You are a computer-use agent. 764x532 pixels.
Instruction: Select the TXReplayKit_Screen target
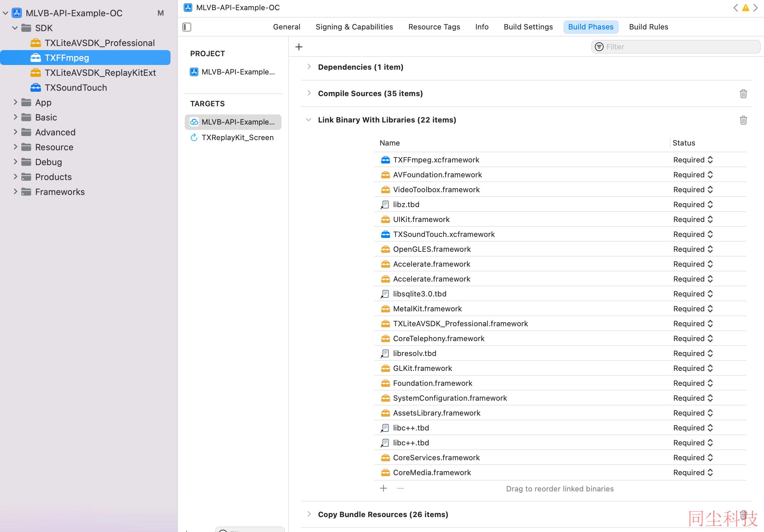(x=233, y=137)
